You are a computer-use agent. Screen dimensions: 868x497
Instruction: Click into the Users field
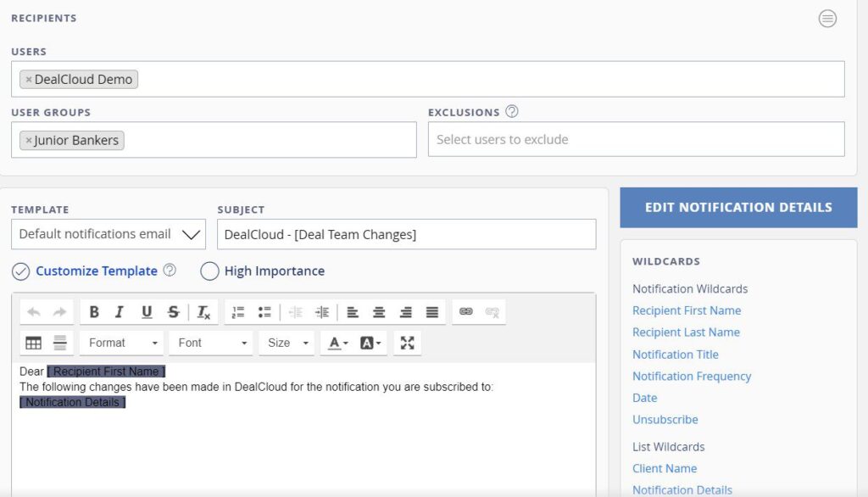(428, 79)
